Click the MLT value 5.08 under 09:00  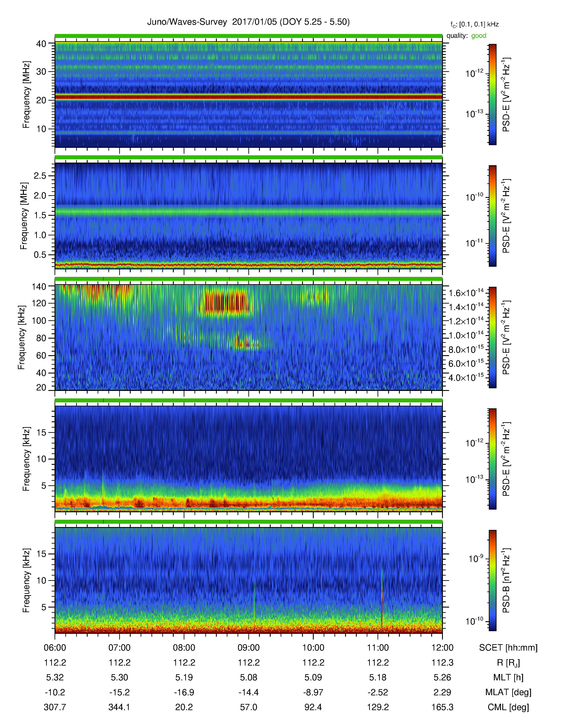(x=248, y=677)
